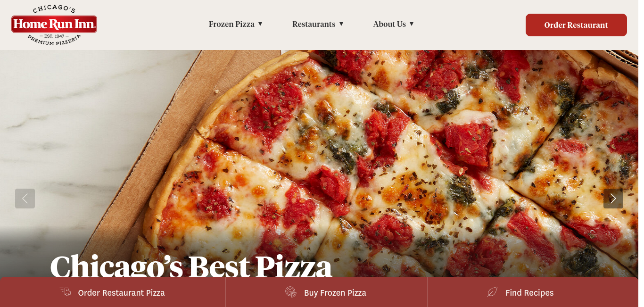Expand the About Us dropdown arrow

point(412,24)
